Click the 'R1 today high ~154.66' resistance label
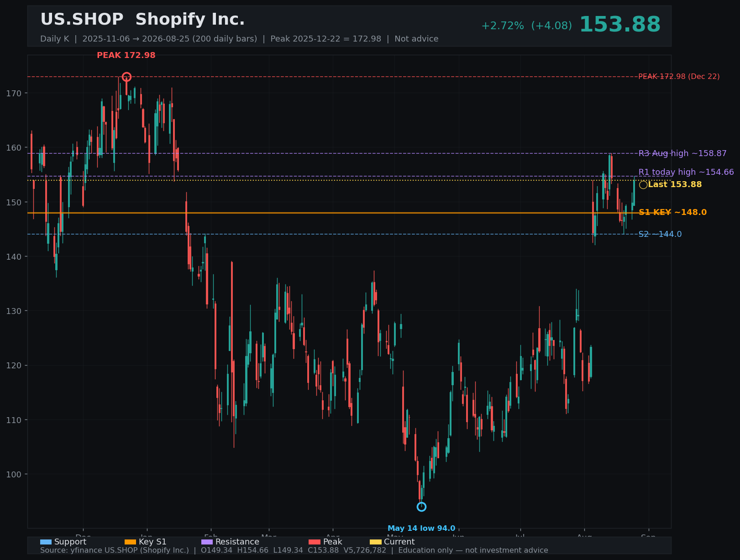 pyautogui.click(x=686, y=172)
